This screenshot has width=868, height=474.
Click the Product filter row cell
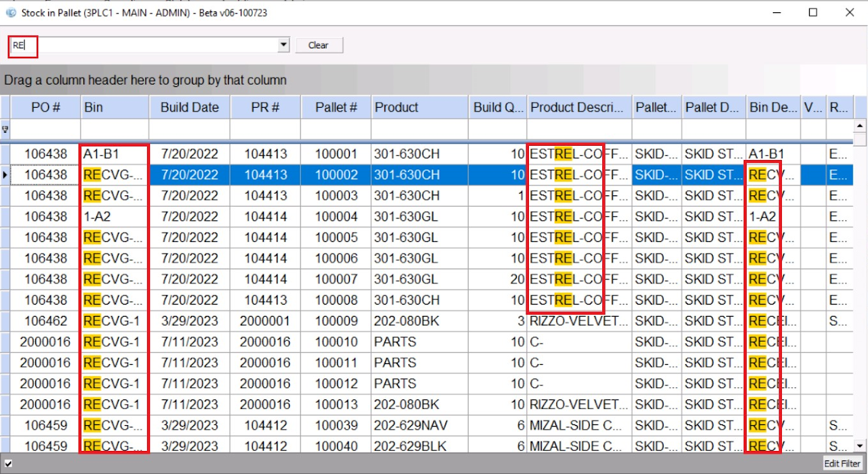point(419,129)
